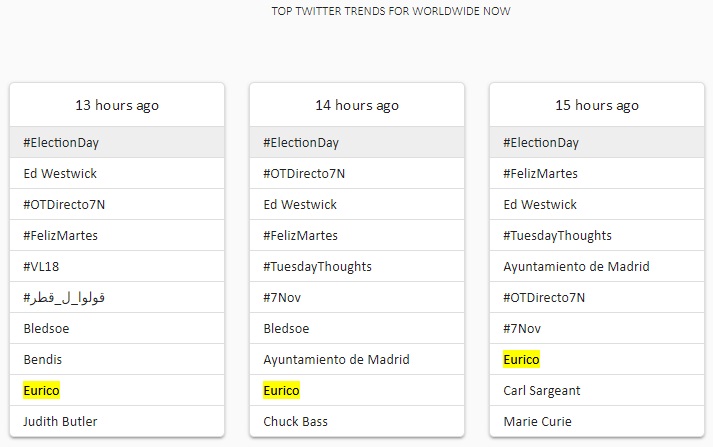This screenshot has width=713, height=447.
Task: Open Ayuntamiento de Madrid under 15 hours ago
Action: [576, 266]
